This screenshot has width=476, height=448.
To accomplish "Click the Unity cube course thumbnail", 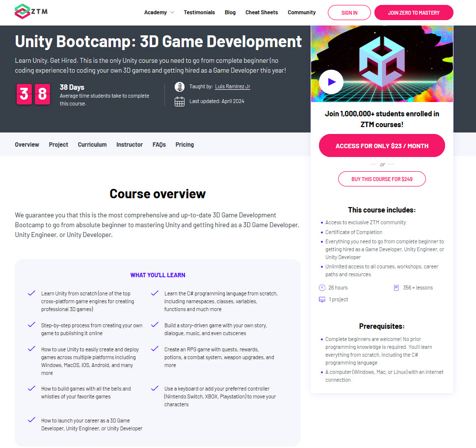I will tap(382, 64).
